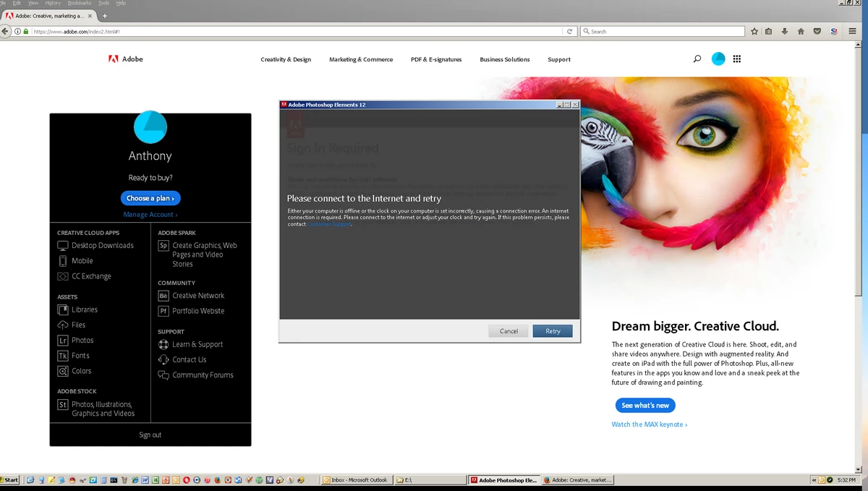The width and height of the screenshot is (868, 491).
Task: Open the Adobe apps grid icon
Action: click(x=737, y=59)
